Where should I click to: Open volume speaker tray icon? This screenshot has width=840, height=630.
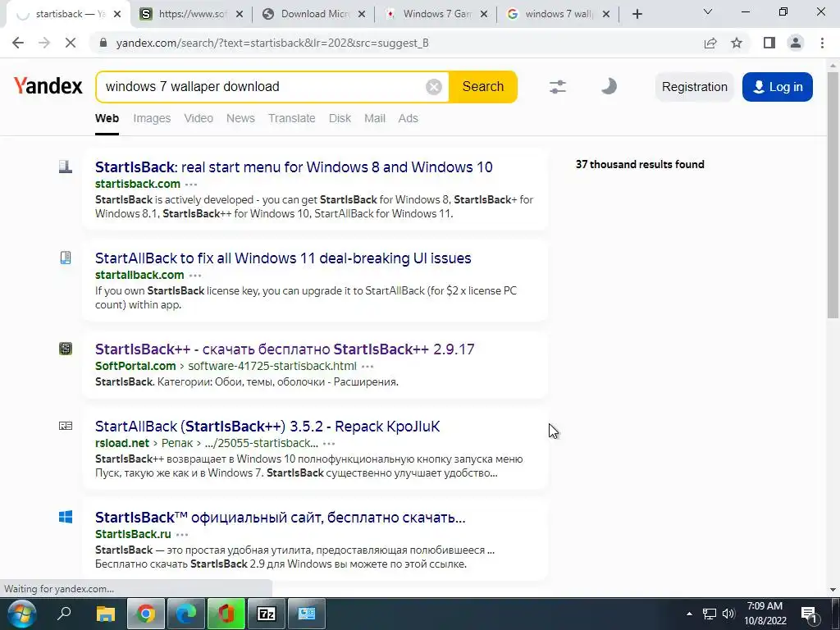728,614
